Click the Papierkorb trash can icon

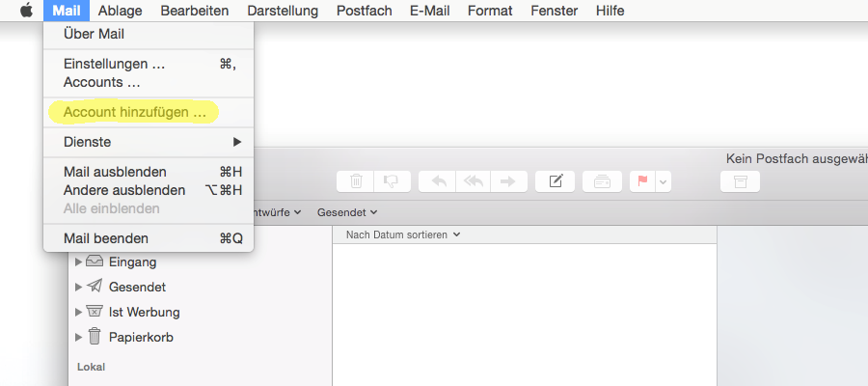click(x=95, y=336)
